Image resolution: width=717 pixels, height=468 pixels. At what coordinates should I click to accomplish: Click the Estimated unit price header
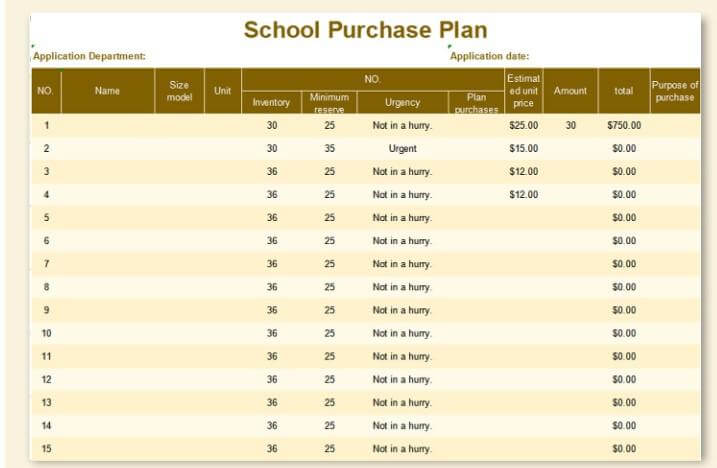(524, 90)
